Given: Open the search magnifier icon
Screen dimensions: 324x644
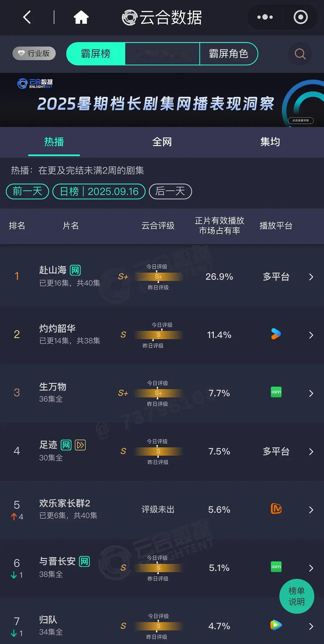Looking at the screenshot, I should [x=300, y=54].
